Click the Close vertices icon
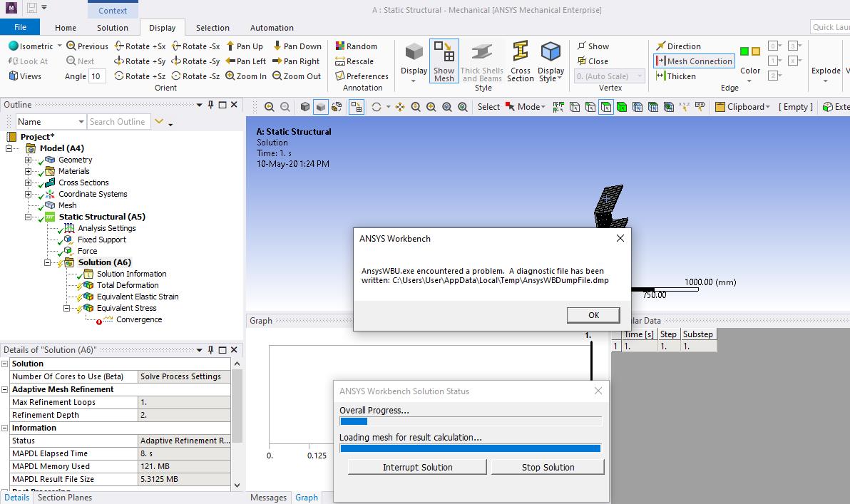Viewport: 850px width, 504px height. [x=582, y=61]
